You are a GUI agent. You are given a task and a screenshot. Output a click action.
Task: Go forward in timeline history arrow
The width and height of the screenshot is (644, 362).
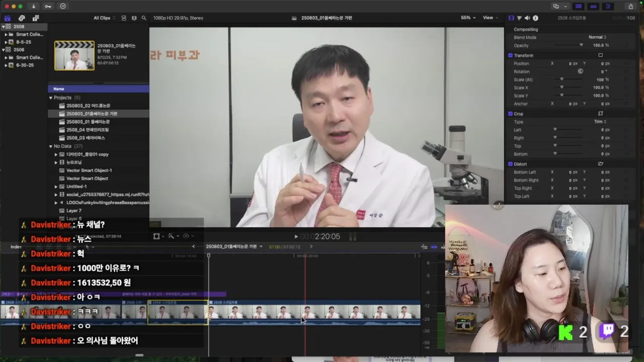(311, 246)
